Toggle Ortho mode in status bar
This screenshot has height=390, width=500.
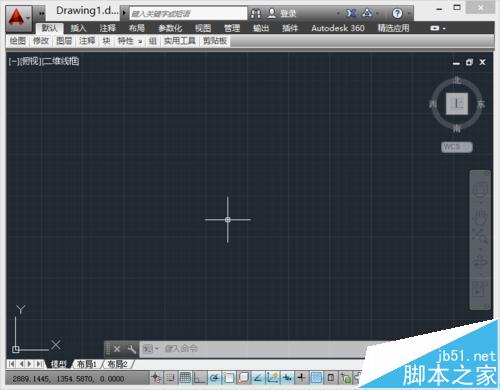(199, 378)
